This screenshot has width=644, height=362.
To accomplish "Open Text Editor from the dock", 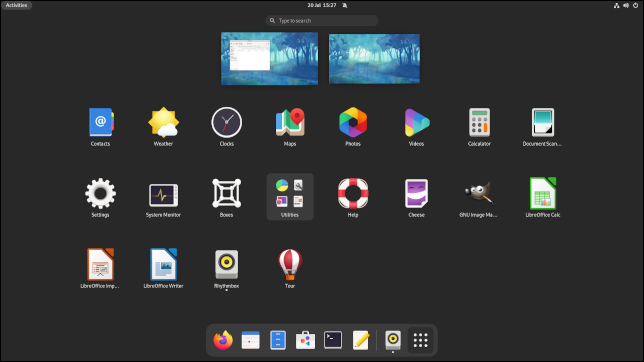I will tap(361, 340).
